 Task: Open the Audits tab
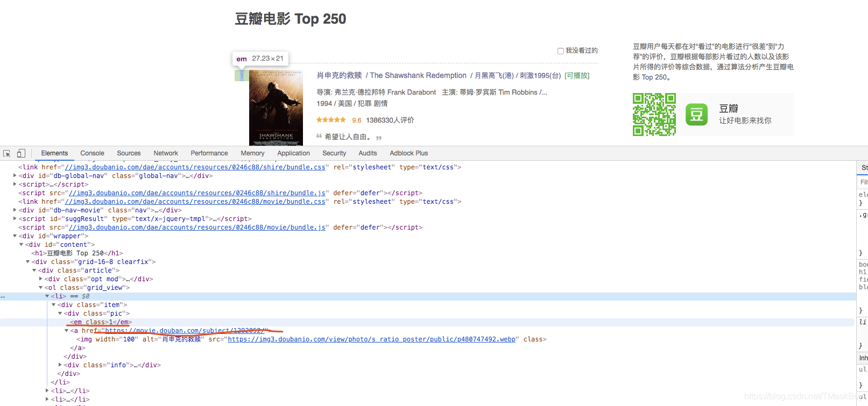(x=368, y=153)
